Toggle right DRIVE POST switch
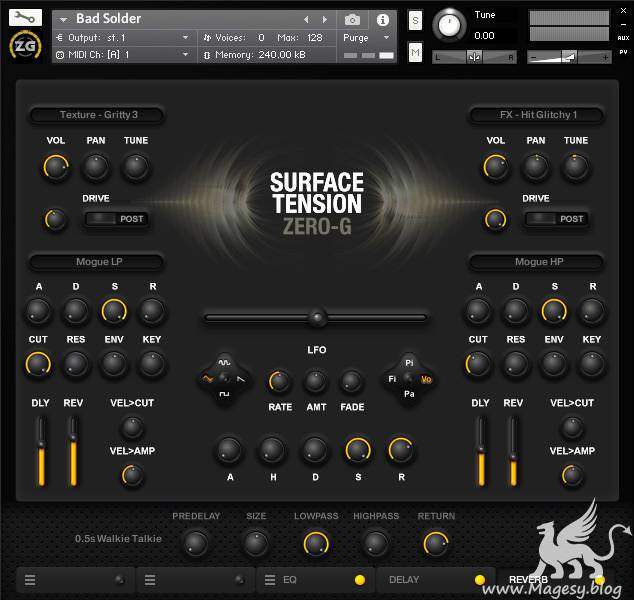Image resolution: width=634 pixels, height=600 pixels. pyautogui.click(x=556, y=219)
